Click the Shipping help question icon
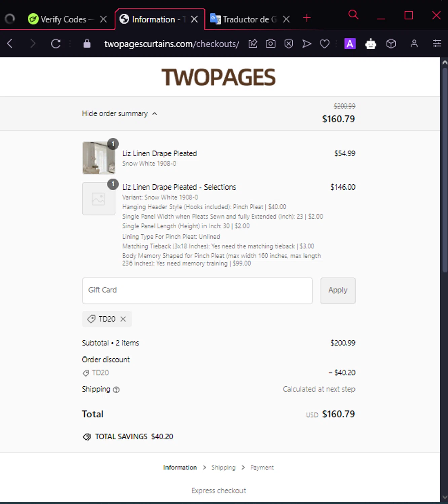Viewport: 448px width, 504px height. click(116, 390)
